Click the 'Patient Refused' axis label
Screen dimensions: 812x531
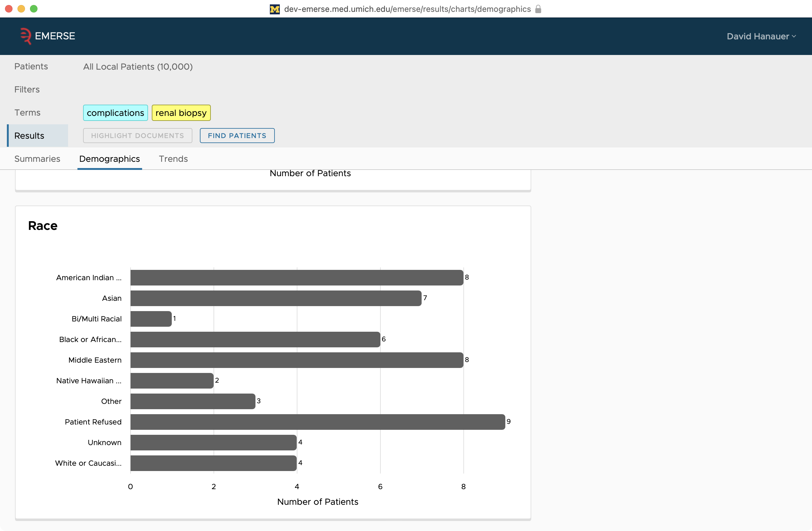click(x=93, y=422)
